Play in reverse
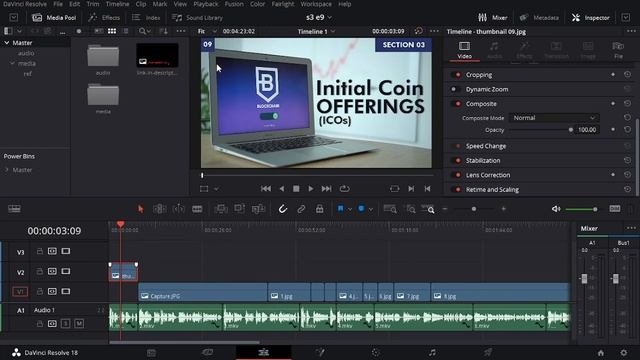The image size is (640, 360). pyautogui.click(x=282, y=189)
